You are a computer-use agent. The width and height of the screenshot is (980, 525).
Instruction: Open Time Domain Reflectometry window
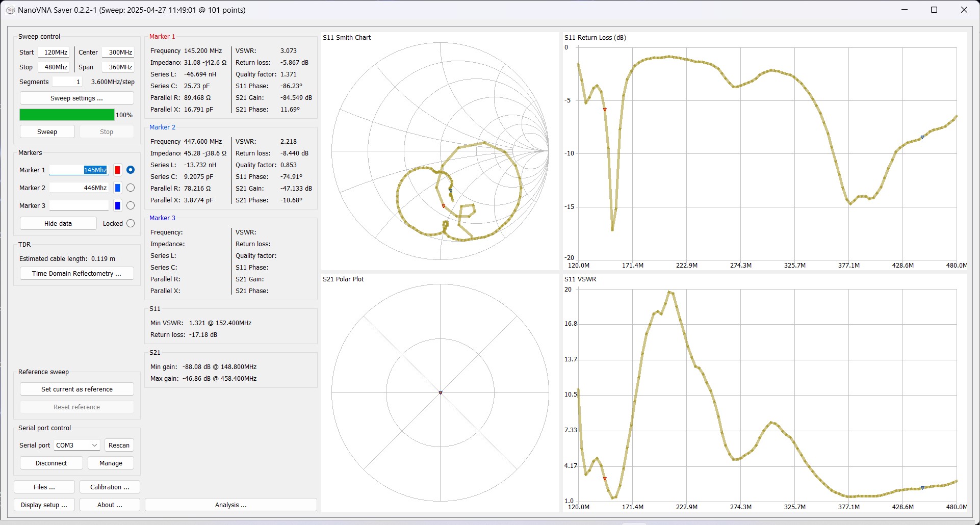pyautogui.click(x=76, y=274)
